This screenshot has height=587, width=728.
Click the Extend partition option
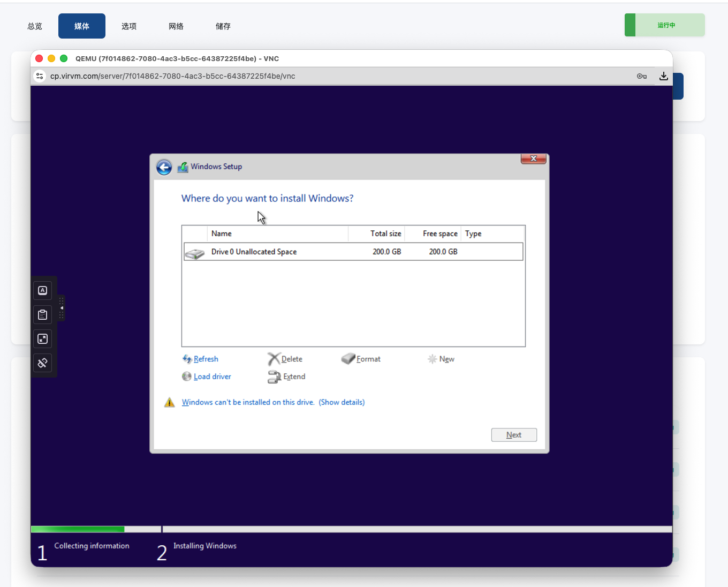[x=287, y=377]
